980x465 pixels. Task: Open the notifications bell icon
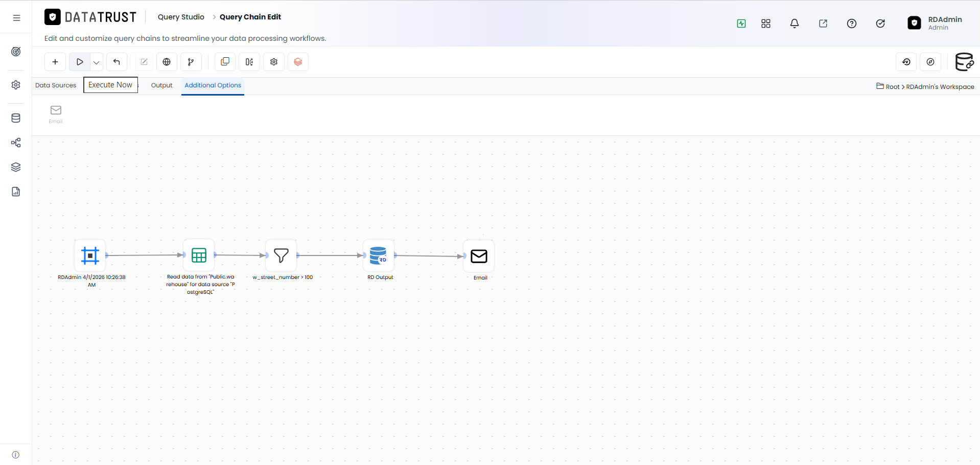click(795, 24)
